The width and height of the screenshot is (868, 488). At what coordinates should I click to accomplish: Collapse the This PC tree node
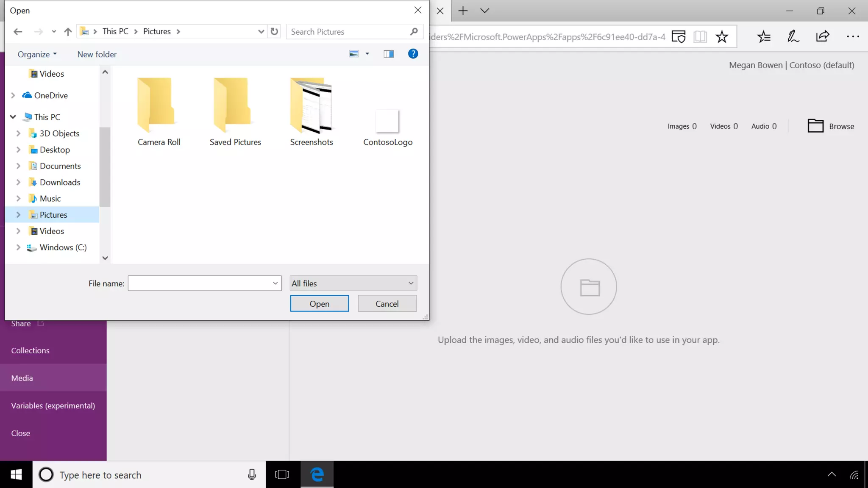click(x=13, y=117)
